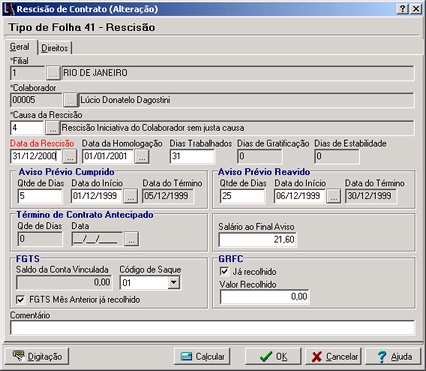This screenshot has width=426, height=371.
Task: Click the Comentário text field
Action: [x=212, y=327]
